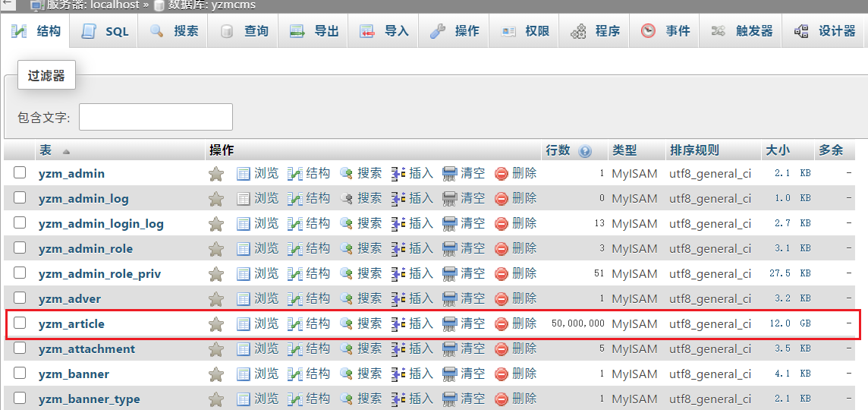Click the insert icon for yzm_adver
868x410 pixels.
[398, 299]
